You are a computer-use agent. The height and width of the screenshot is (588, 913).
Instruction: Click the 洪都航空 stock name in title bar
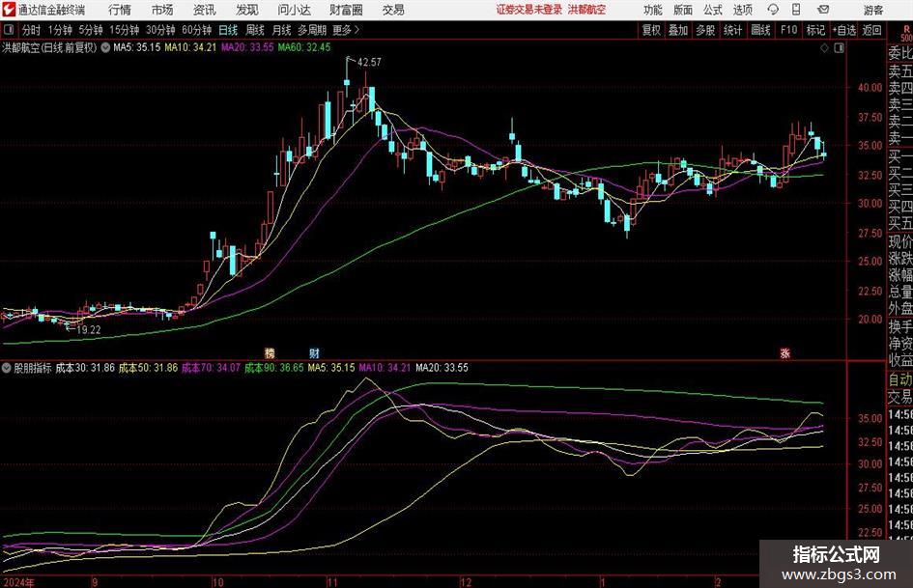pyautogui.click(x=586, y=10)
